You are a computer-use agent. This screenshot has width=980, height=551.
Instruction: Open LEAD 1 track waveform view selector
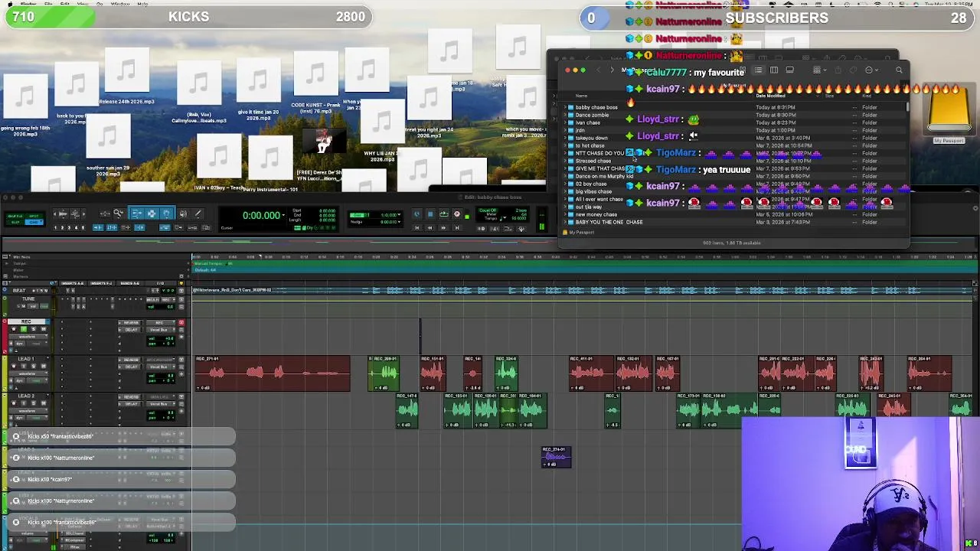coord(28,373)
